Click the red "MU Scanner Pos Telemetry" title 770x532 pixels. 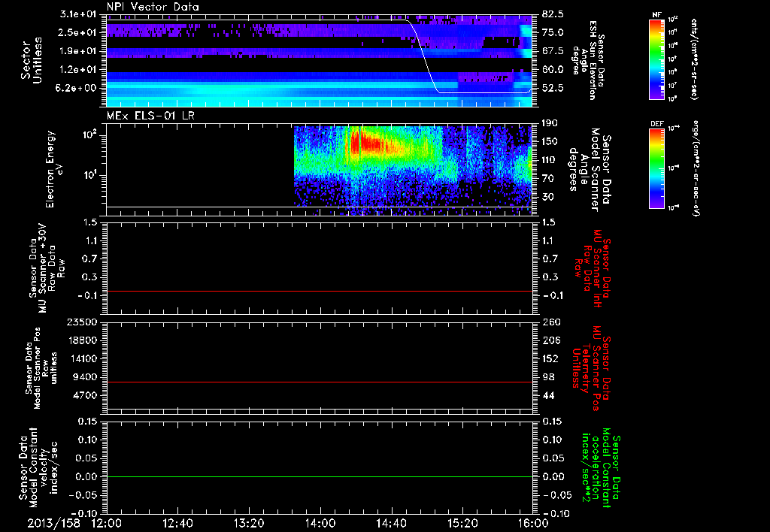592,368
